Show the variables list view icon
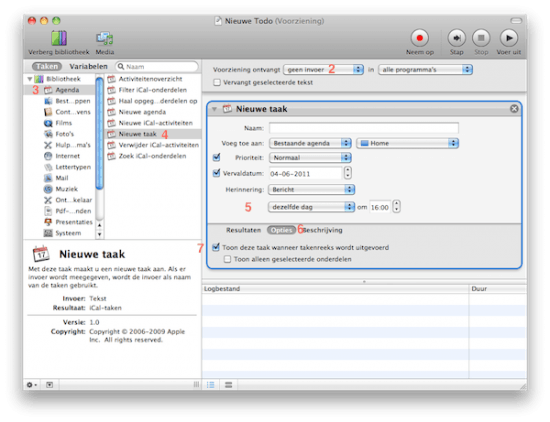The image size is (550, 422). pyautogui.click(x=228, y=385)
